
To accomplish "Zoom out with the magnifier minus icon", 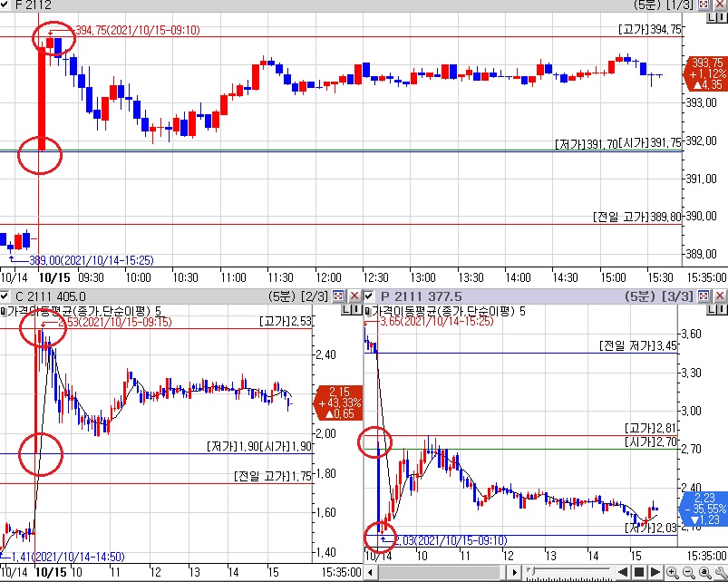I will click(689, 572).
